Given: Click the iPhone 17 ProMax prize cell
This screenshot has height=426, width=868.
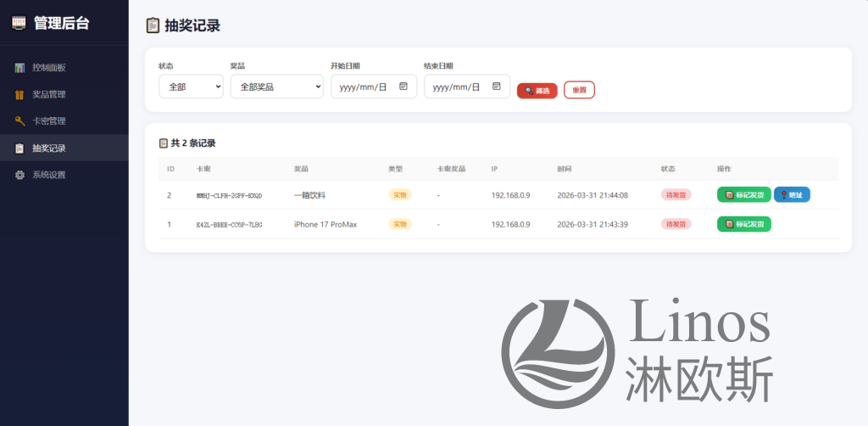Looking at the screenshot, I should (325, 224).
